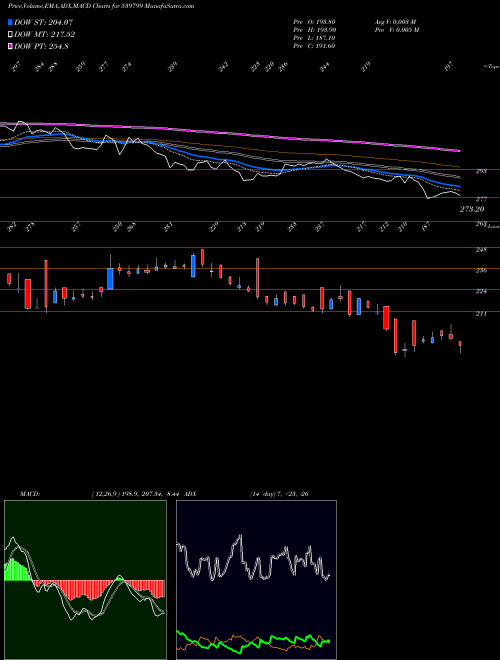
Task: Click the tall blue candlestick under 250 label
Action: click(110, 279)
